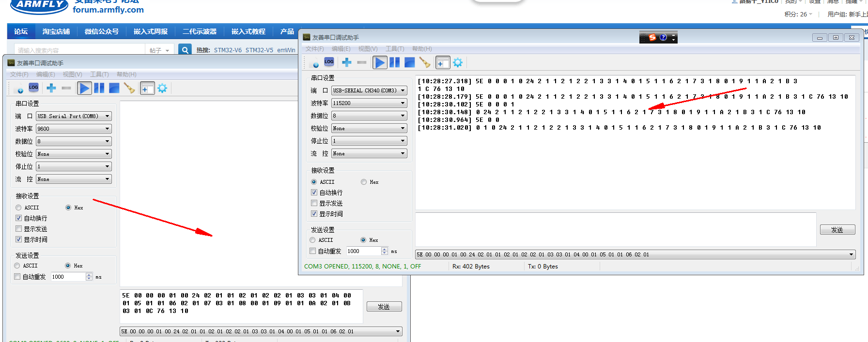868x342 pixels.
Task: Click the play icon in COM3 window toolbar
Action: (x=380, y=62)
